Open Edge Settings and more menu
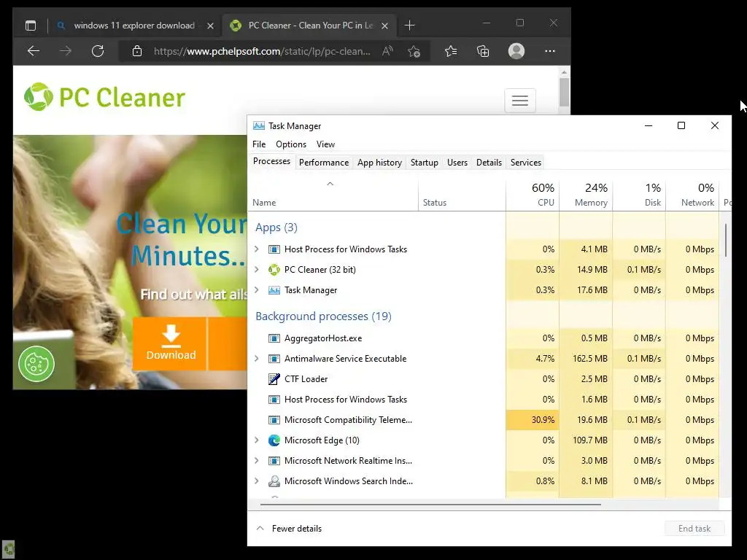The height and width of the screenshot is (560, 747). (x=550, y=51)
